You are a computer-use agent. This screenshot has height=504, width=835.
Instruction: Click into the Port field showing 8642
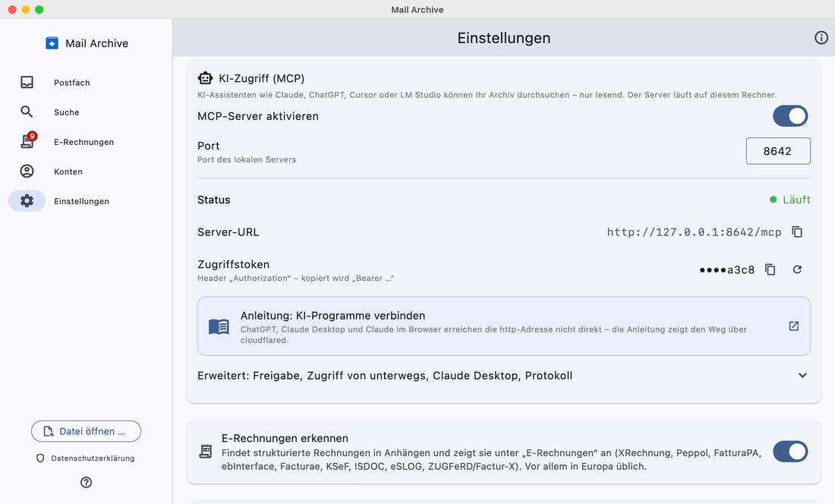[x=778, y=151]
